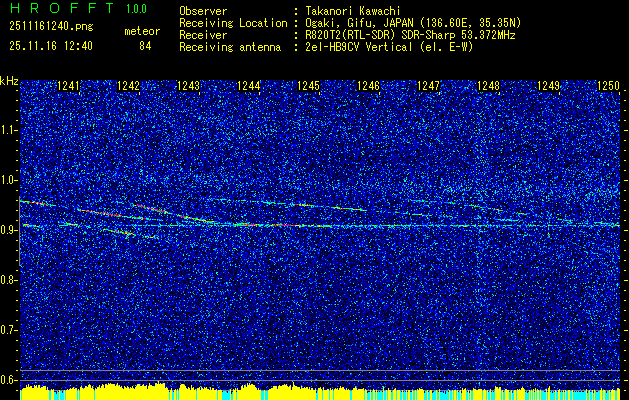Click the 'Observer' field label
The width and height of the screenshot is (629, 400).
tap(203, 11)
